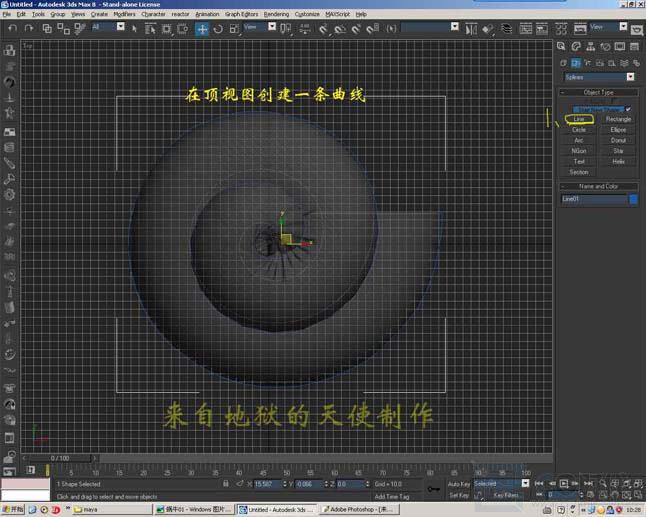Image resolution: width=646 pixels, height=517 pixels.
Task: Select the Shapes category in Create panel
Action: (576, 63)
